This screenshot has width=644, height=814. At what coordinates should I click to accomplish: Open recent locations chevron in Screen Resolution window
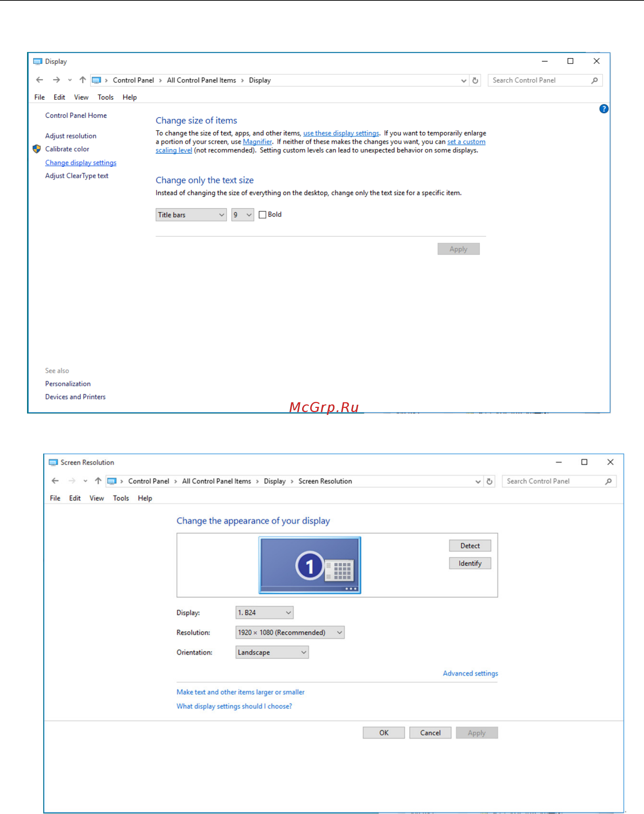[86, 481]
